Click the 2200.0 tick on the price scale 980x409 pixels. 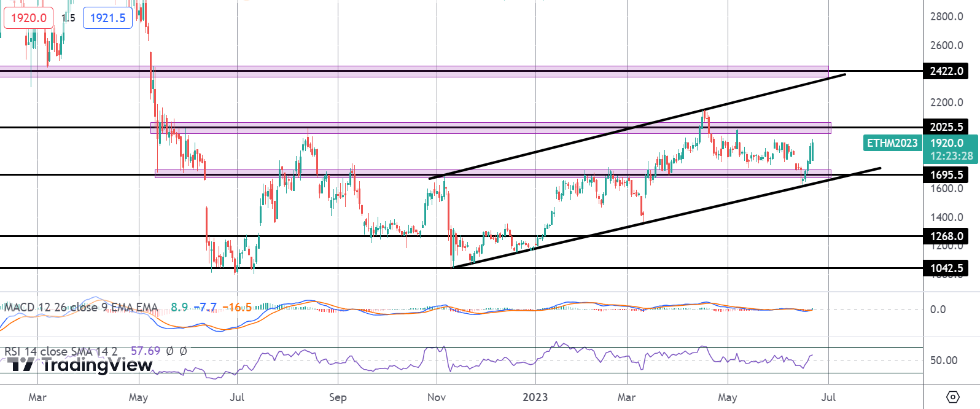click(946, 103)
